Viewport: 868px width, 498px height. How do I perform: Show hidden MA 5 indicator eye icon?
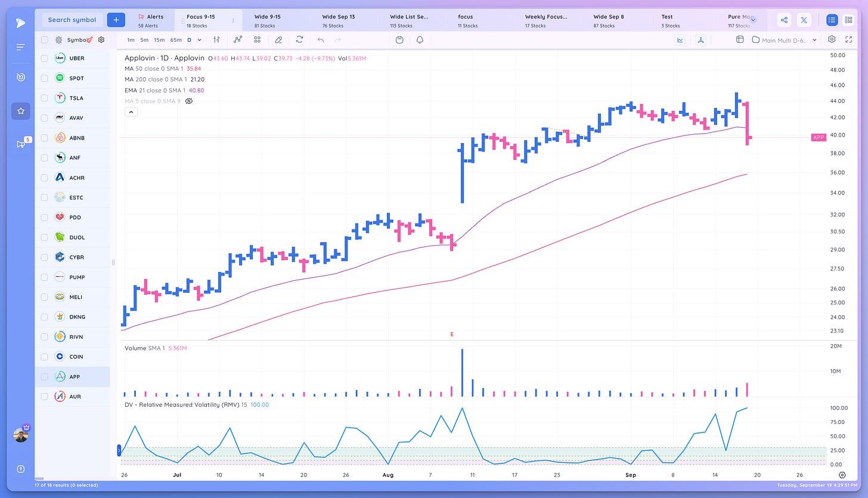click(x=189, y=101)
